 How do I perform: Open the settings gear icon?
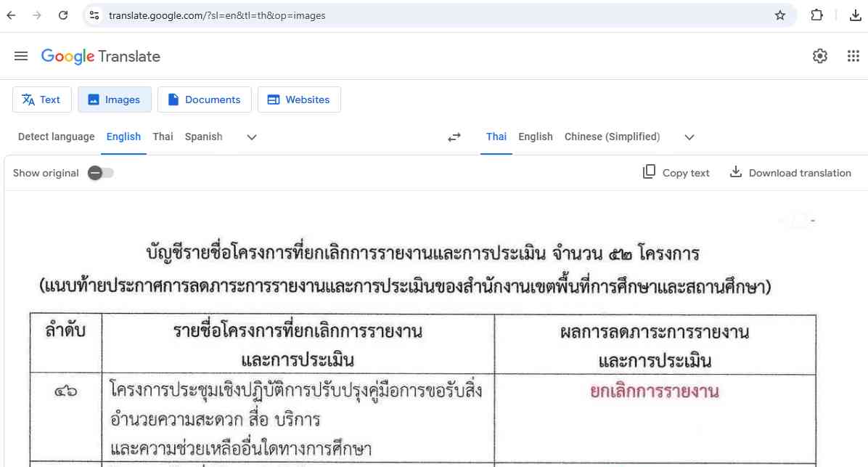pos(820,57)
